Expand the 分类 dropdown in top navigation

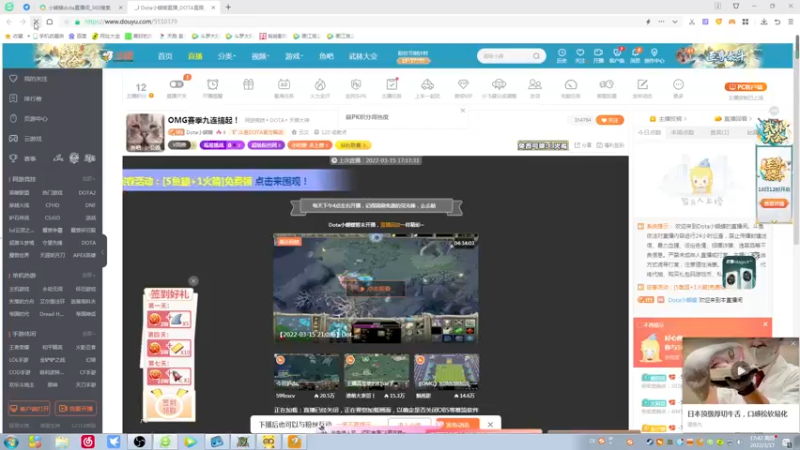pos(227,56)
